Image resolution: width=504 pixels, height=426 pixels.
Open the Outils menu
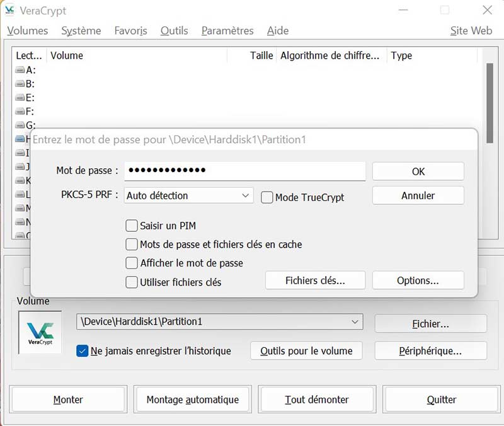click(x=174, y=31)
